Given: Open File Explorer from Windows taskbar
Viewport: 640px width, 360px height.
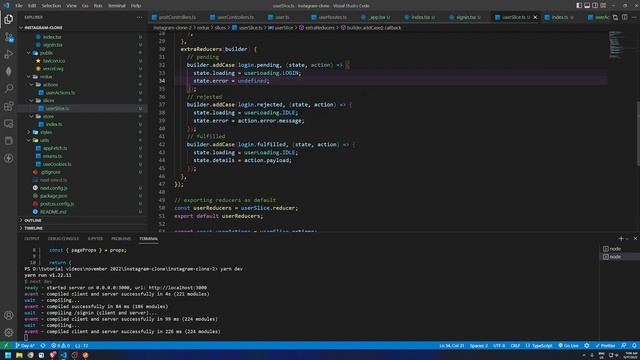Looking at the screenshot, I should coord(19,355).
